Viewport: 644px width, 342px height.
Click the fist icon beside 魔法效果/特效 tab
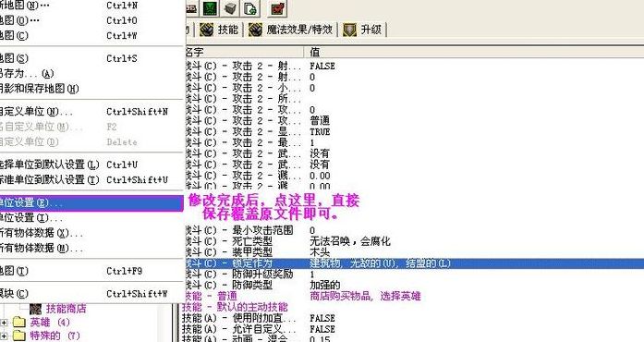(x=255, y=30)
